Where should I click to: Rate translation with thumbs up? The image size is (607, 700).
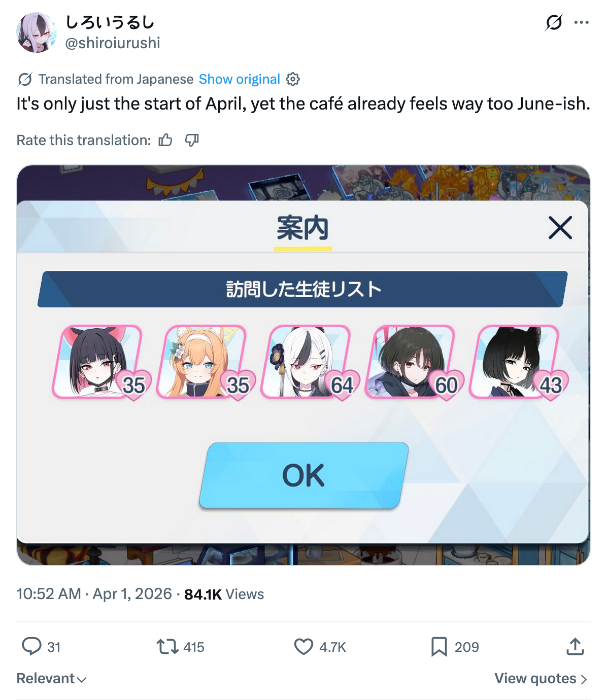(x=165, y=140)
